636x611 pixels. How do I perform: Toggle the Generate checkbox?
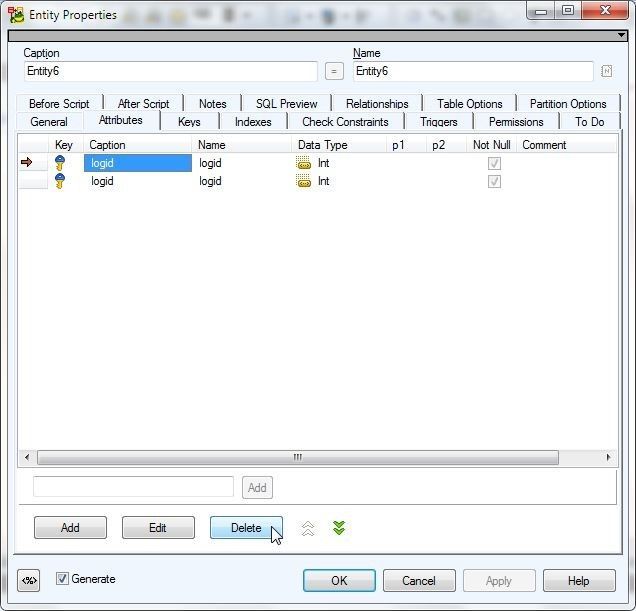click(62, 579)
